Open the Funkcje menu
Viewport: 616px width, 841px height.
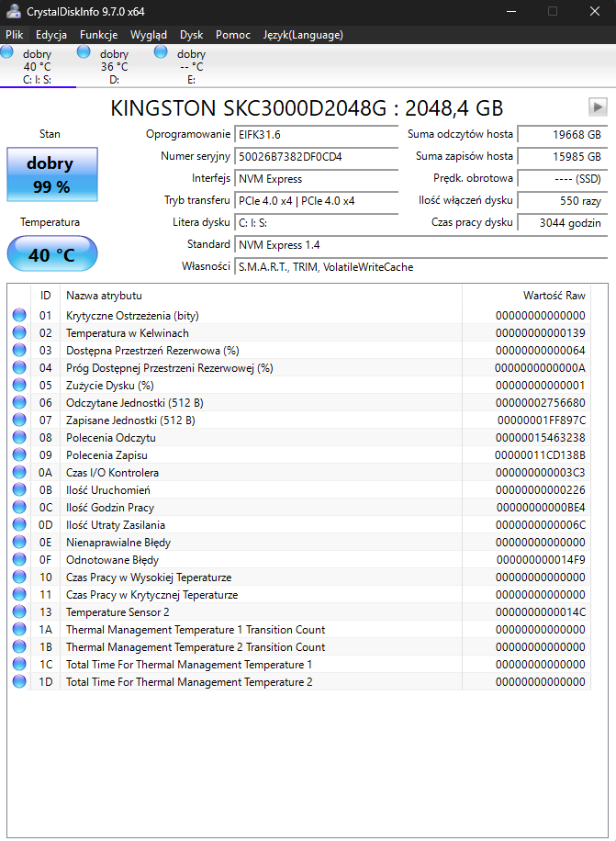[x=98, y=35]
